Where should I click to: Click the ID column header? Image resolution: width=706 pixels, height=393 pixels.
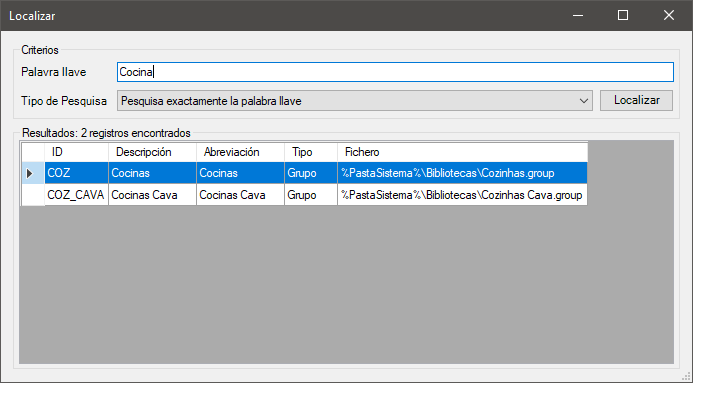point(76,152)
